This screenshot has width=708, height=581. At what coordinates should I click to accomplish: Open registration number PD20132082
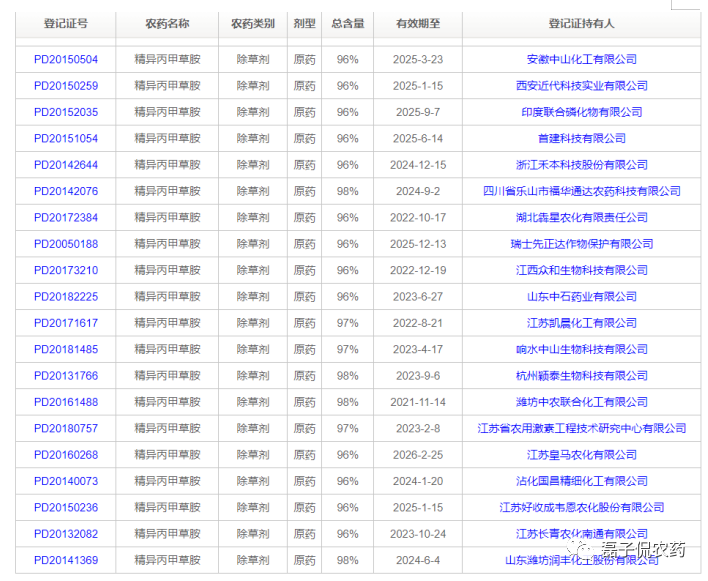66,534
